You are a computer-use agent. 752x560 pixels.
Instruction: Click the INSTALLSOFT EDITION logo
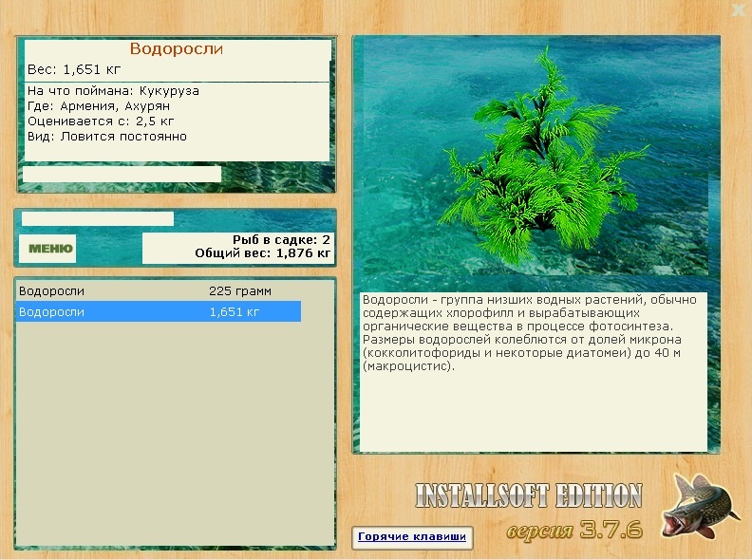(x=528, y=495)
